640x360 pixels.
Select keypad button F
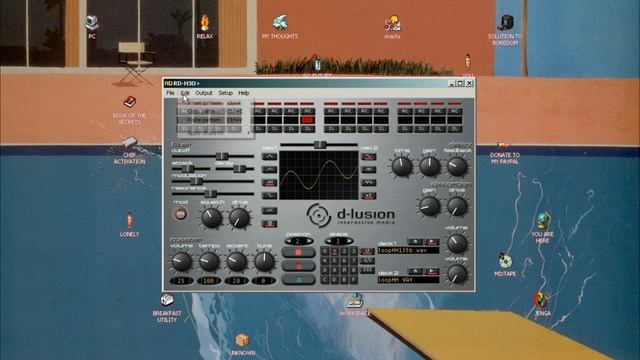(x=353, y=280)
